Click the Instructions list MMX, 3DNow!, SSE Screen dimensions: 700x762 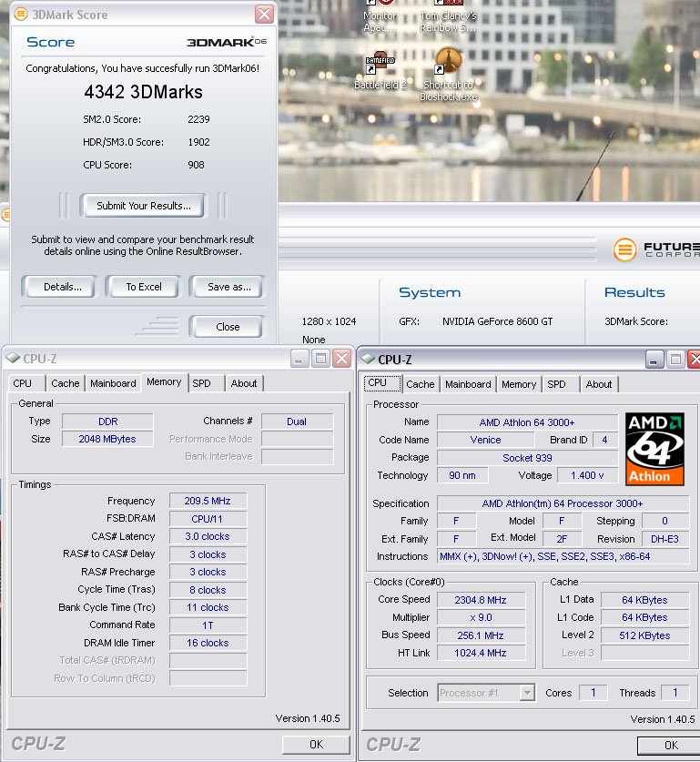tap(563, 556)
